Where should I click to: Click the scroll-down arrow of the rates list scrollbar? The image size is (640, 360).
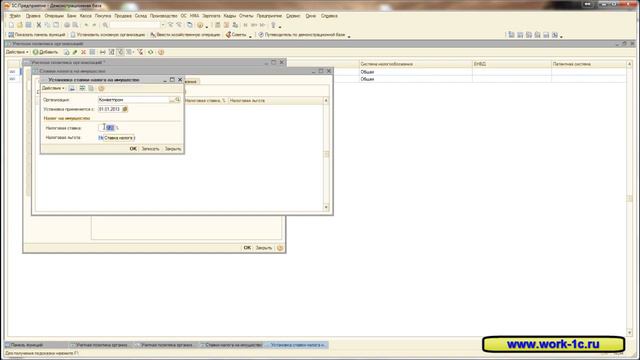pos(326,207)
